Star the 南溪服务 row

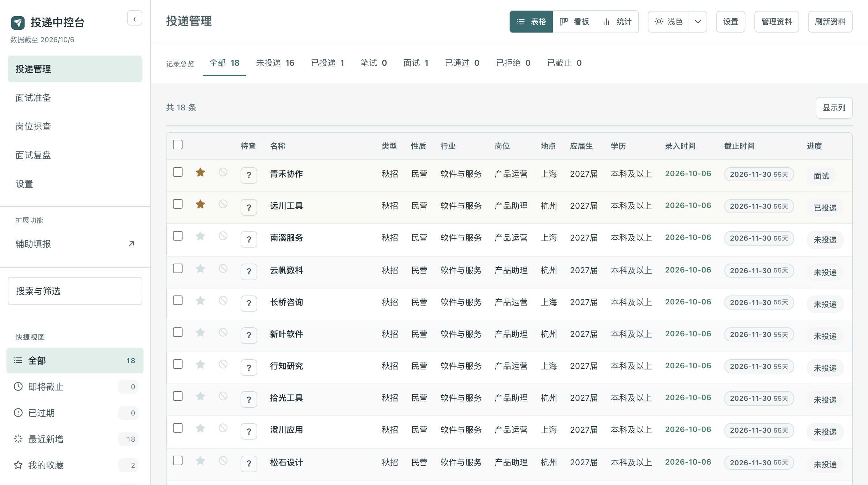click(x=200, y=236)
